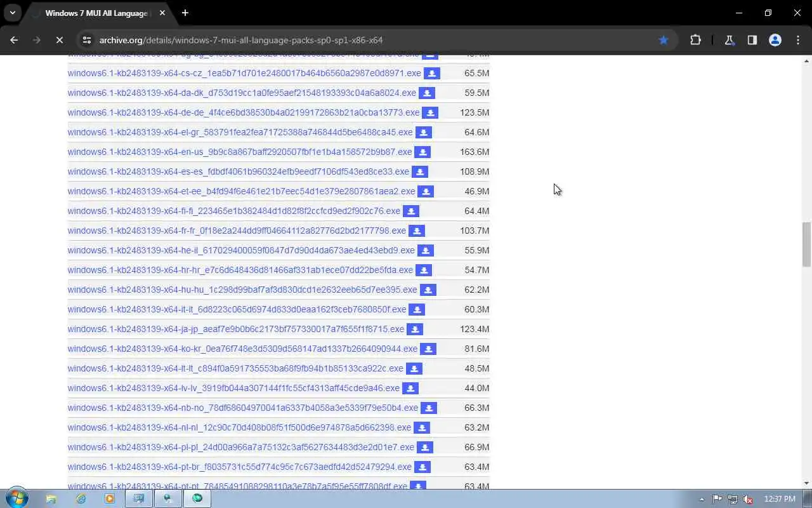Screen dimensions: 812x508
Task: Open the Windows Start menu
Action: click(16, 498)
